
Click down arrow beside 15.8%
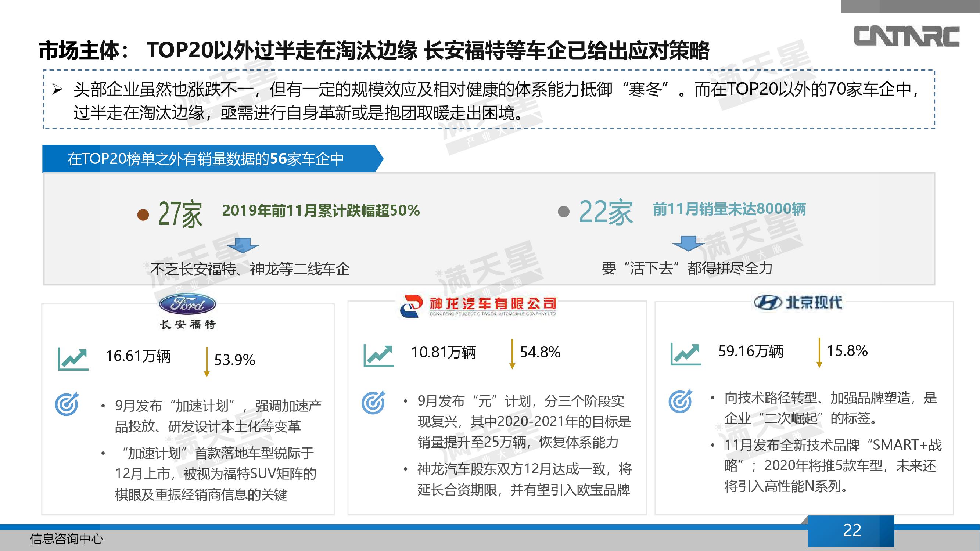[819, 353]
